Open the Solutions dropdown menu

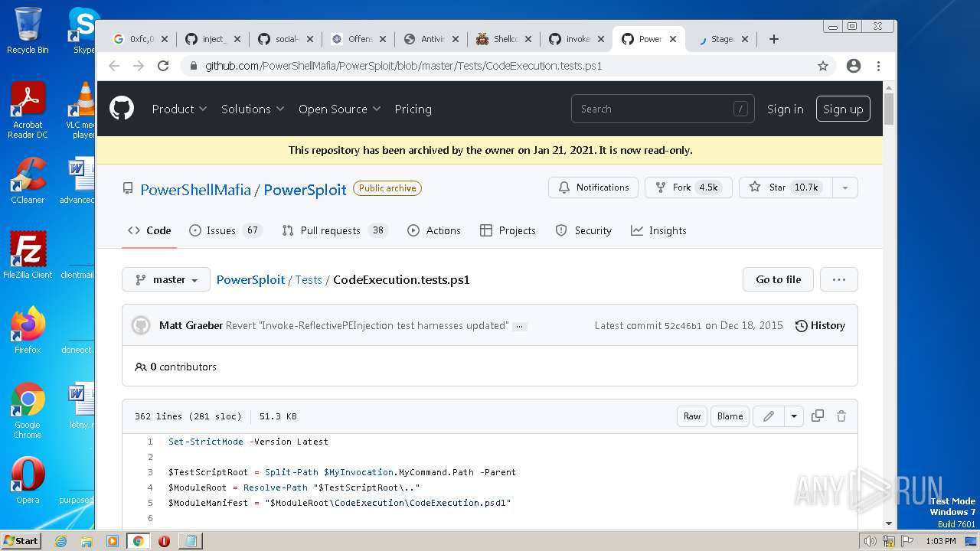(x=253, y=109)
